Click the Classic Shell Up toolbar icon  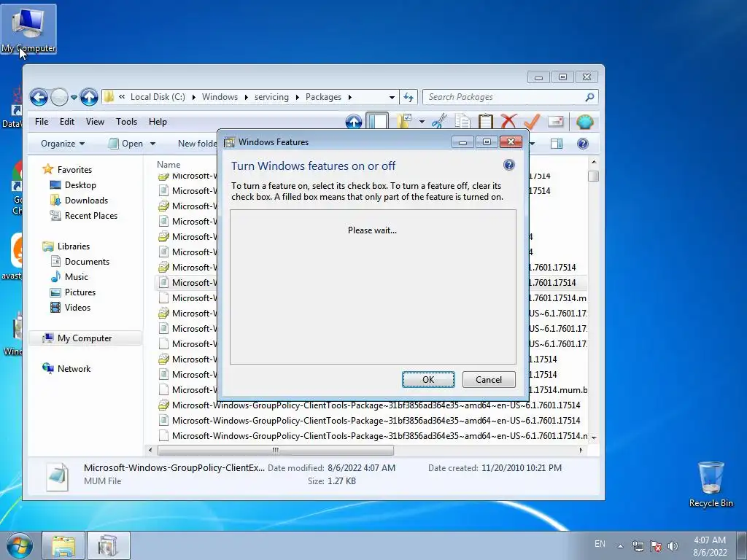point(354,122)
